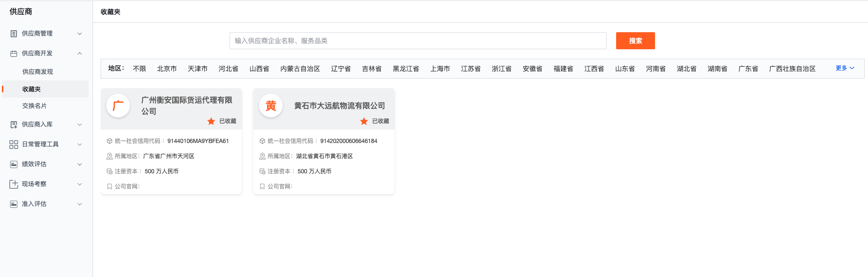Viewport: 868px width, 277px height.
Task: Unfavorite 黄石市大远航物流 via its star
Action: point(364,121)
